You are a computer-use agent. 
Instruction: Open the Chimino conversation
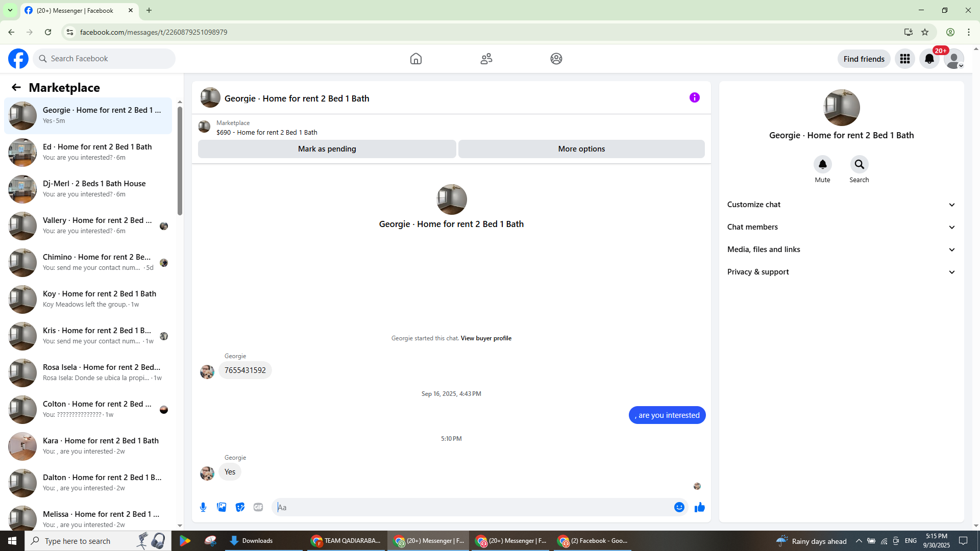click(x=88, y=263)
